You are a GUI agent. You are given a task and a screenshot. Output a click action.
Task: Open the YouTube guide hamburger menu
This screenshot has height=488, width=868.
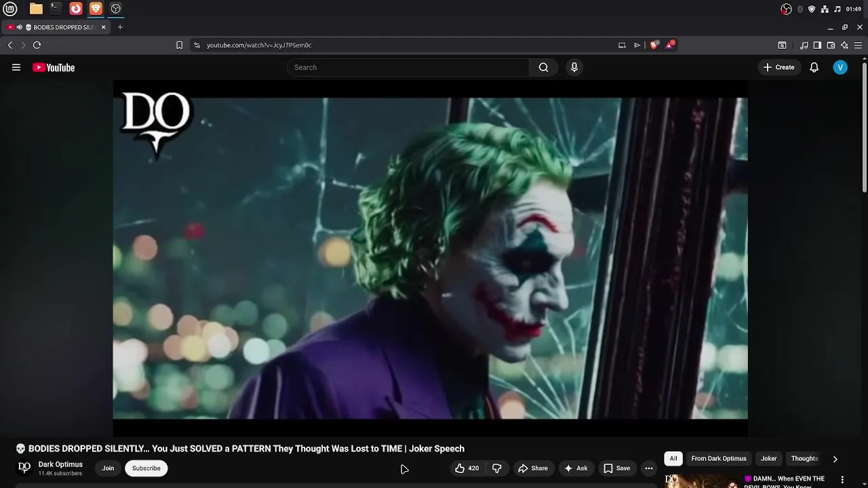[x=16, y=67]
